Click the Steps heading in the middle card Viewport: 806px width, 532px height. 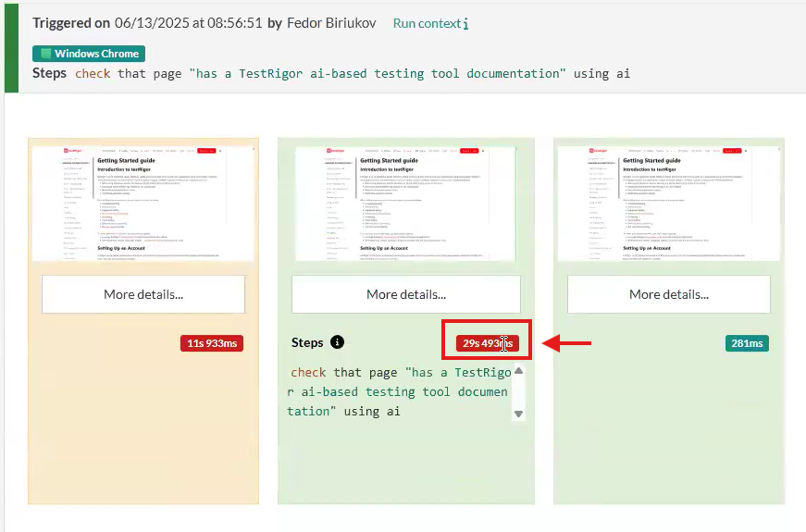[307, 342]
